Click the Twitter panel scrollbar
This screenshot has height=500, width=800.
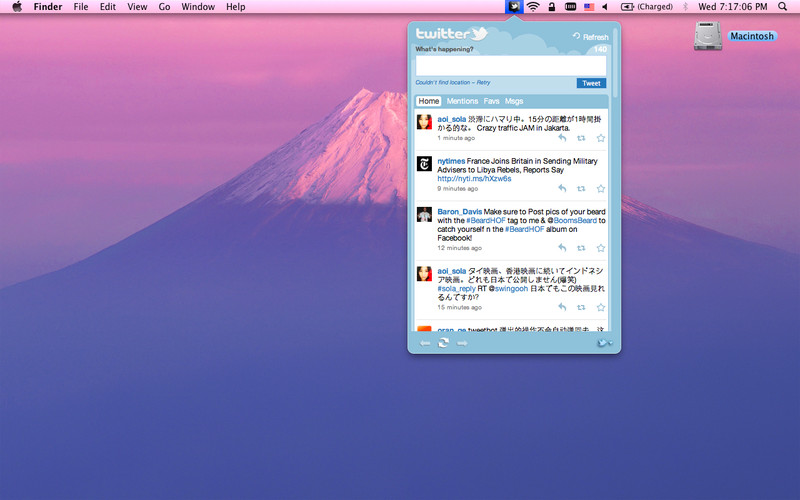click(x=615, y=62)
